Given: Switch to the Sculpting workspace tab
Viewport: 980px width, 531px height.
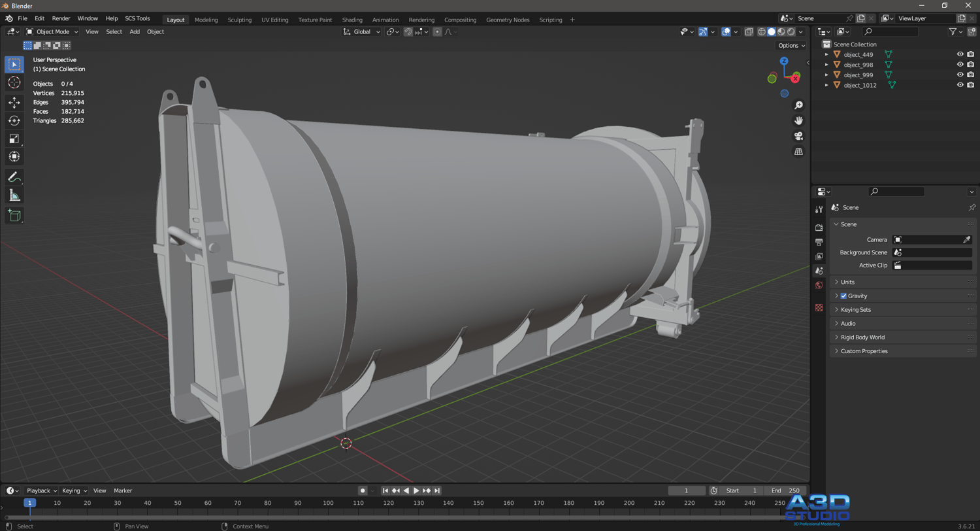Looking at the screenshot, I should click(x=239, y=20).
